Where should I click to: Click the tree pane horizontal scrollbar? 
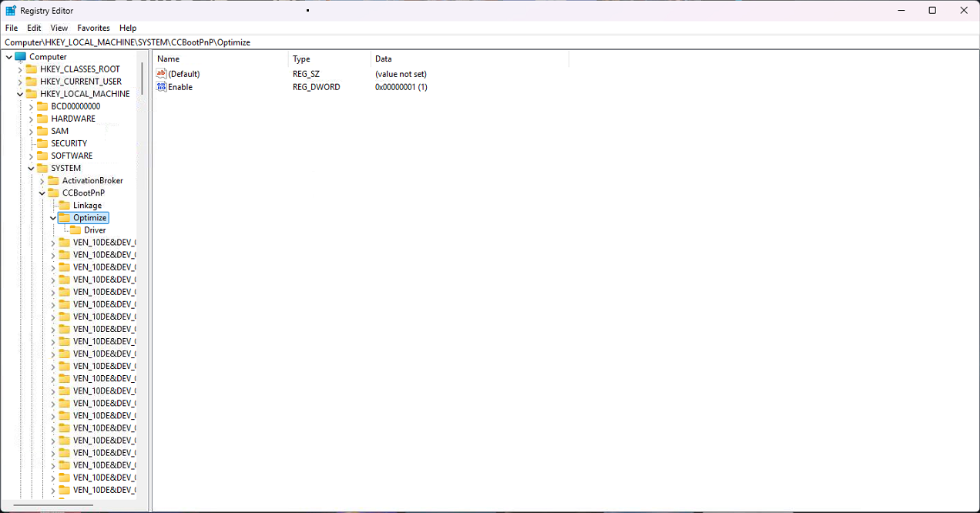coord(53,505)
